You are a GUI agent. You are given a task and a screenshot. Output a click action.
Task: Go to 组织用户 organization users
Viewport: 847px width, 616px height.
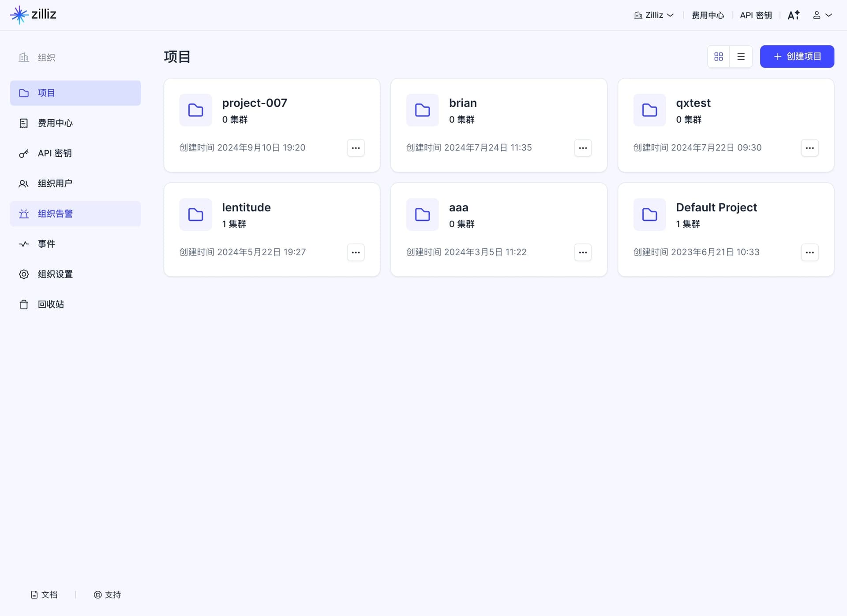75,183
